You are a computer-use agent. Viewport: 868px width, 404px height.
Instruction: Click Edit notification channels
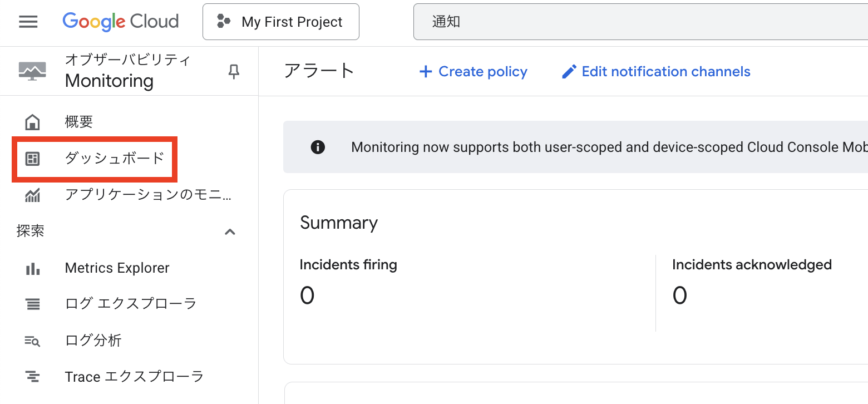click(656, 72)
